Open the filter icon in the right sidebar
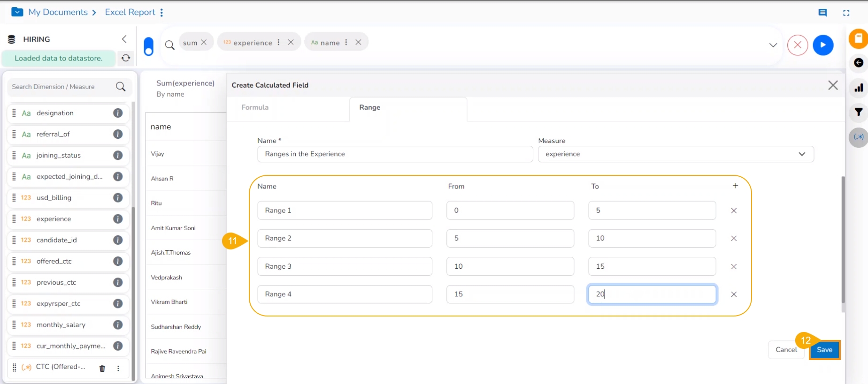 (858, 112)
